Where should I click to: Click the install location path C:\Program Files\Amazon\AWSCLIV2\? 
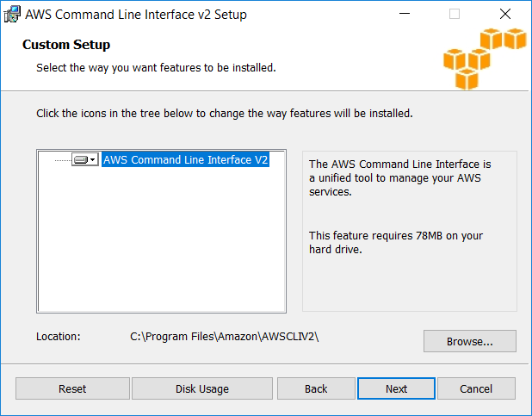click(225, 337)
